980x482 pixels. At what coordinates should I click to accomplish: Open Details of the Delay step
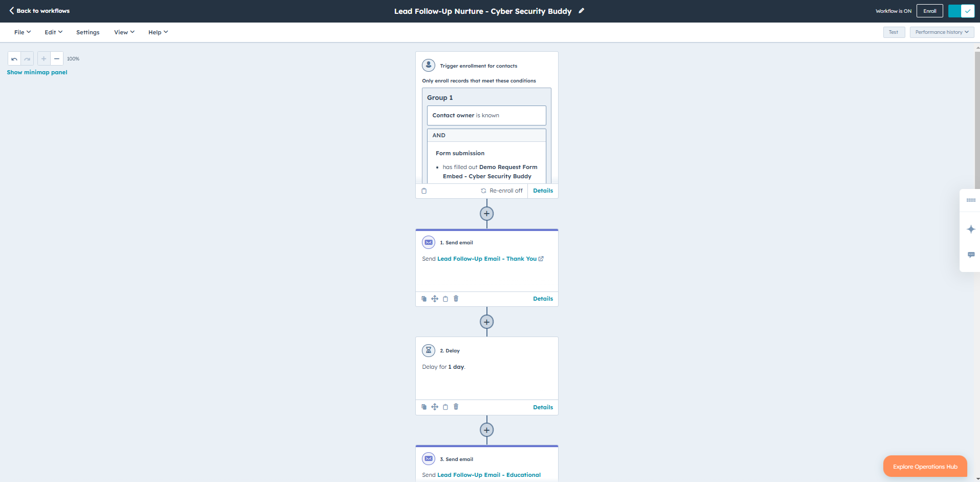[x=543, y=407]
